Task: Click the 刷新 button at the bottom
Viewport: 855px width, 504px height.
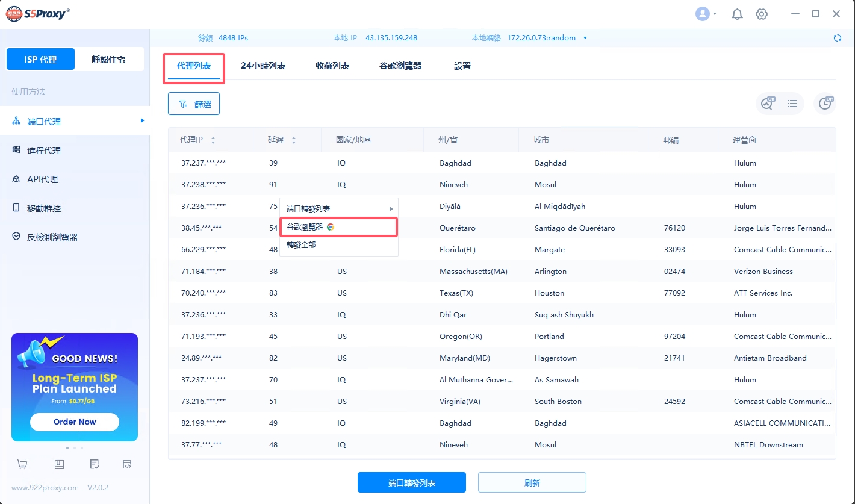Action: coord(532,483)
